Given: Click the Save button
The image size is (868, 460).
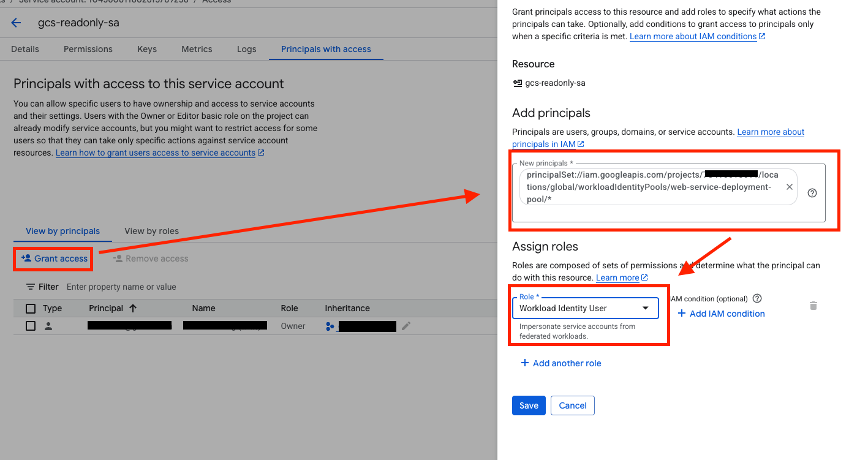Looking at the screenshot, I should pos(528,405).
